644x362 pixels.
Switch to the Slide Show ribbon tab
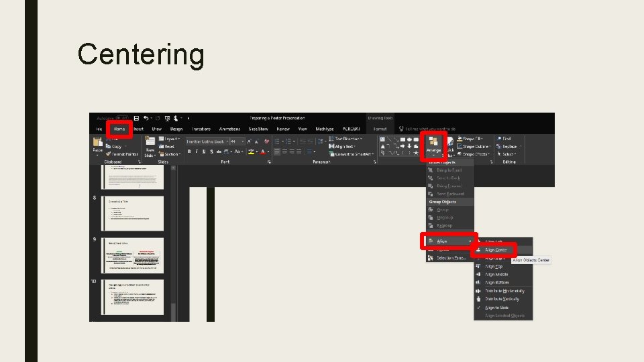tap(258, 129)
